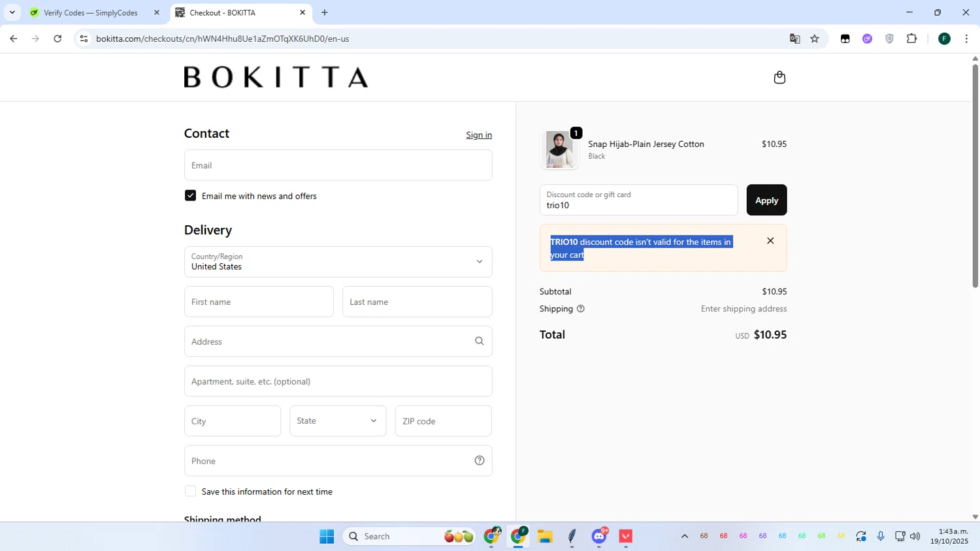Open the volume speaker tray icon

(x=915, y=537)
